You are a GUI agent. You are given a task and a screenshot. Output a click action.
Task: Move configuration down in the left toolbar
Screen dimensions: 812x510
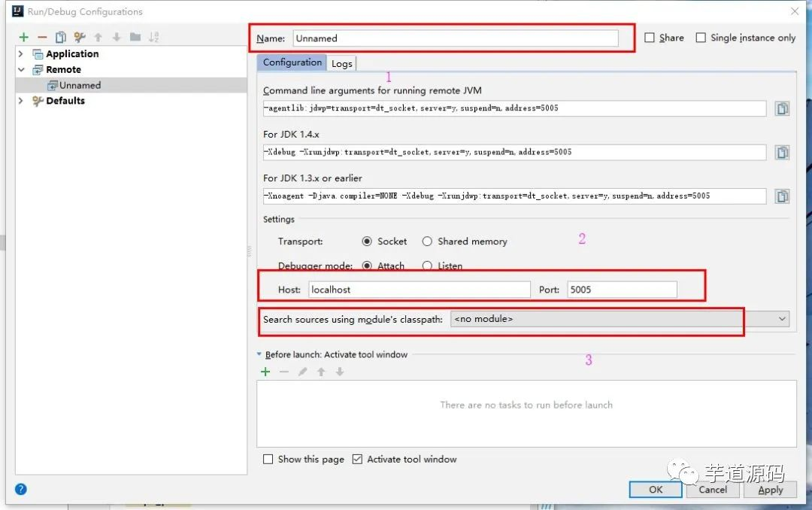(117, 38)
